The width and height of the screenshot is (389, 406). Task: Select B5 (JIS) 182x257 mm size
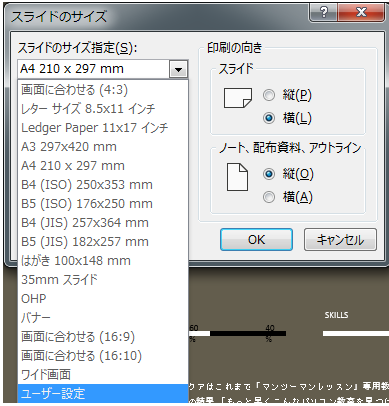pyautogui.click(x=103, y=242)
